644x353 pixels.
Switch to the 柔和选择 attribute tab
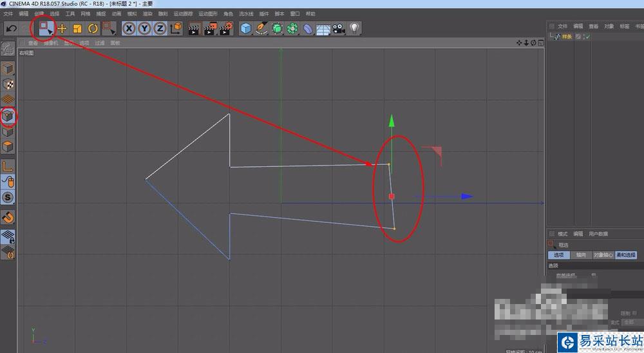click(625, 255)
